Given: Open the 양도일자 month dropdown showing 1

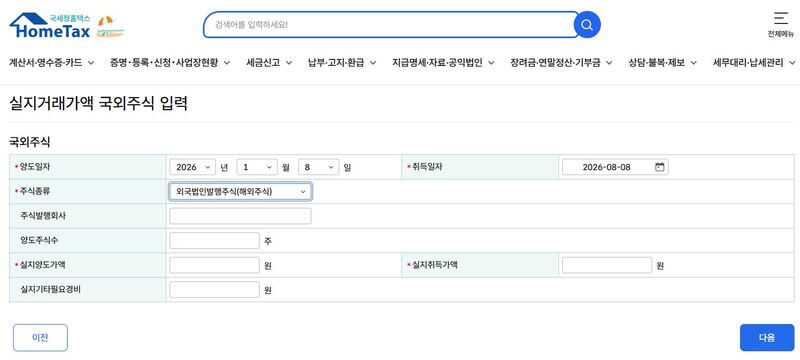Looking at the screenshot, I should click(x=257, y=167).
